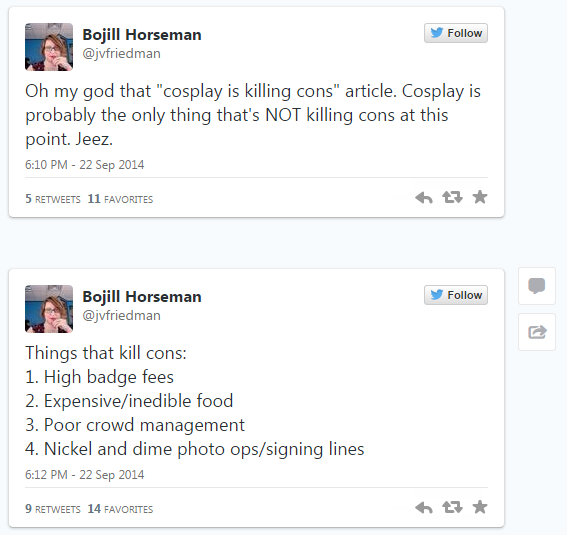Open profile picture in the first tweet
The image size is (567, 535).
(49, 47)
